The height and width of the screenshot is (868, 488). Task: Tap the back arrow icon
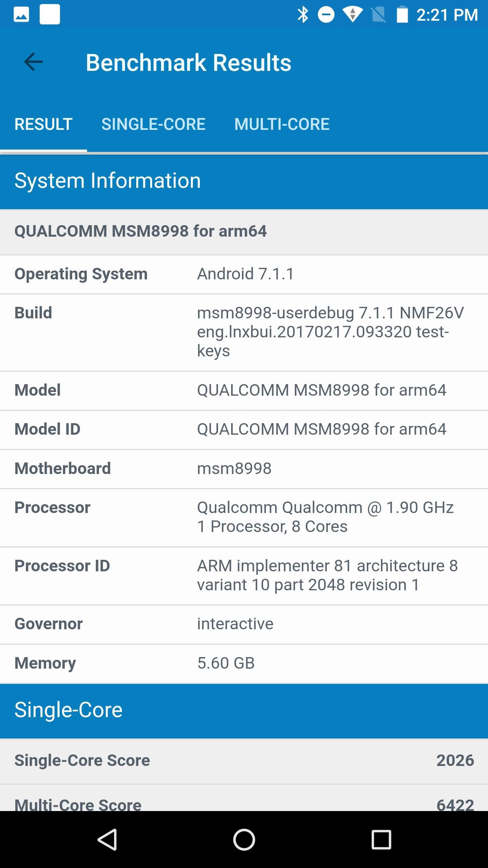coord(34,62)
